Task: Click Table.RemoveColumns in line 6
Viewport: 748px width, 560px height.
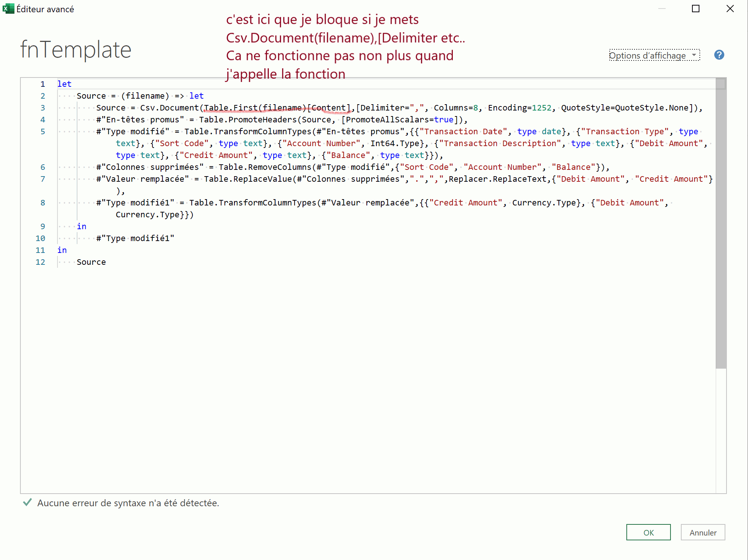Action: [265, 167]
